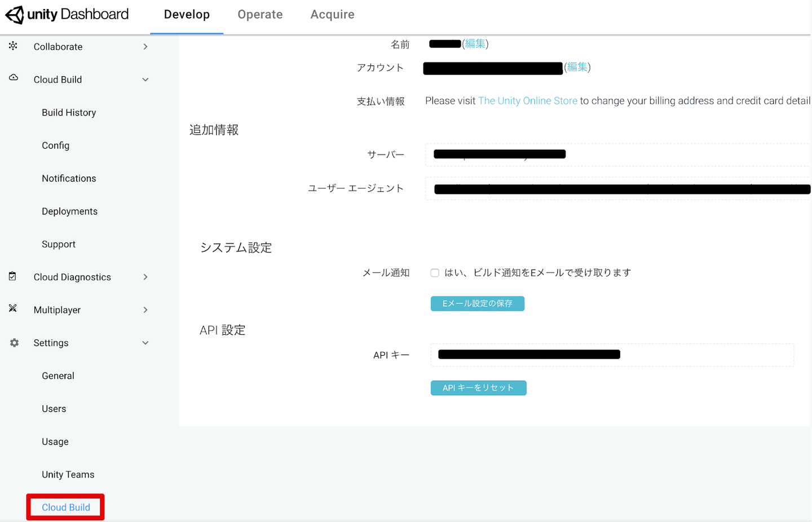
Task: Click the Cloud Build section label
Action: coord(58,80)
